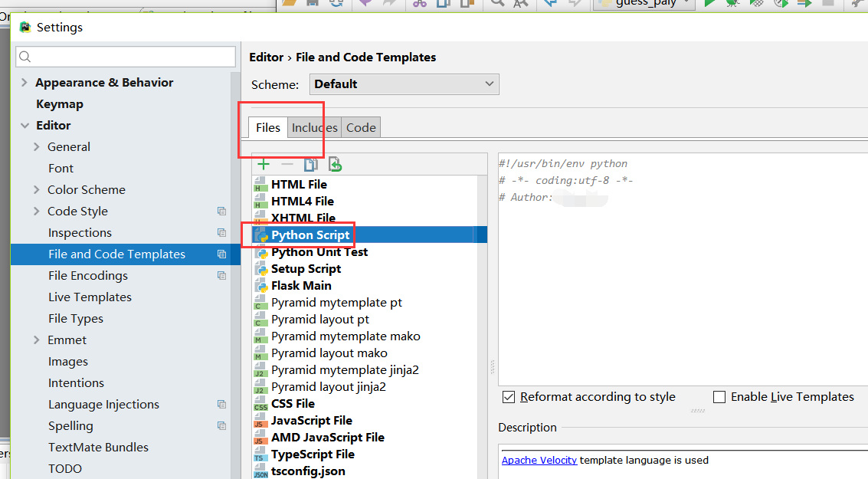The image size is (868, 479).
Task: Enable Live Templates checkbox
Action: pos(719,397)
